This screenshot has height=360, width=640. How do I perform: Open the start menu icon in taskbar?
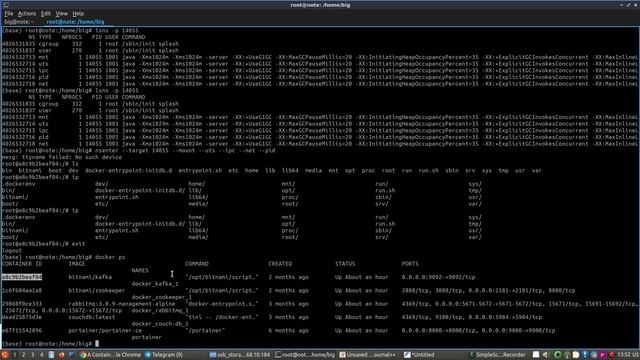(5, 355)
